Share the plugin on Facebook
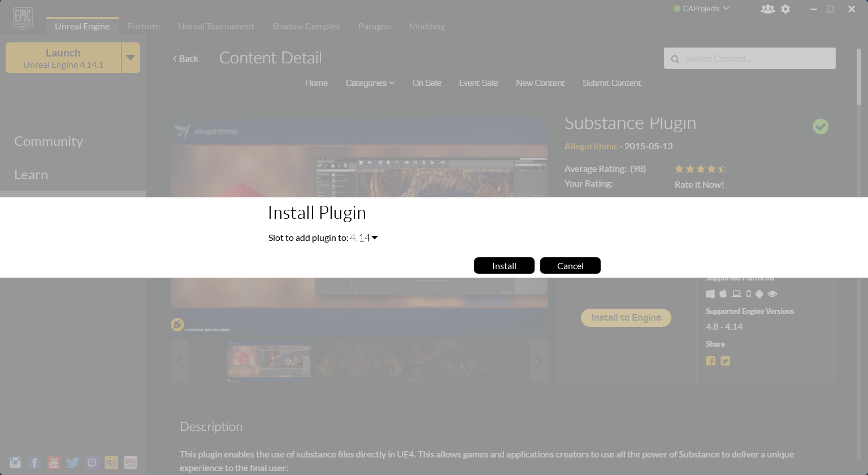The image size is (868, 475). (711, 361)
